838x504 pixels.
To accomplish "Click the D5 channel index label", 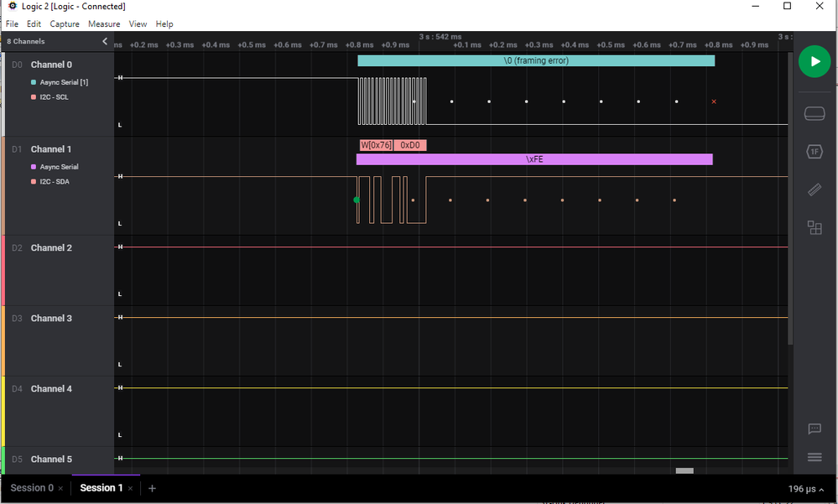I will point(17,460).
